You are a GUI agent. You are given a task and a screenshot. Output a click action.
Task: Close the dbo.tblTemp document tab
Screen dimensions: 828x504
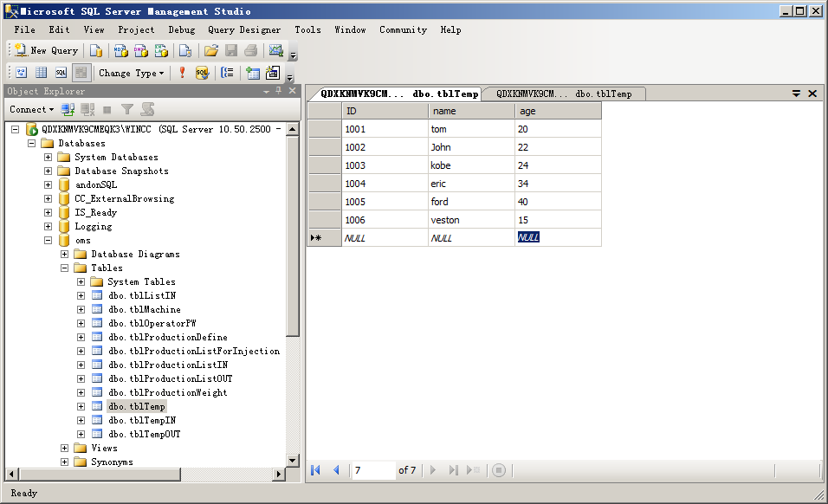tap(812, 94)
